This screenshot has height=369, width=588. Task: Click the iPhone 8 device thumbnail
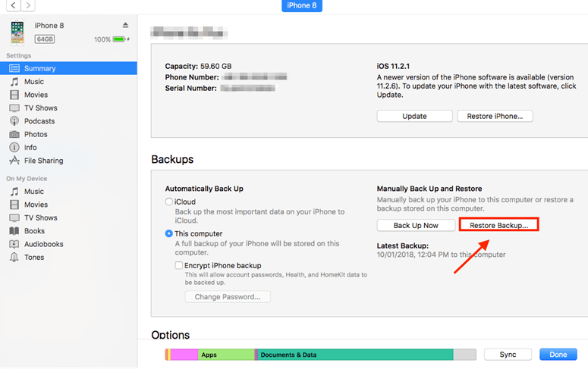[17, 33]
